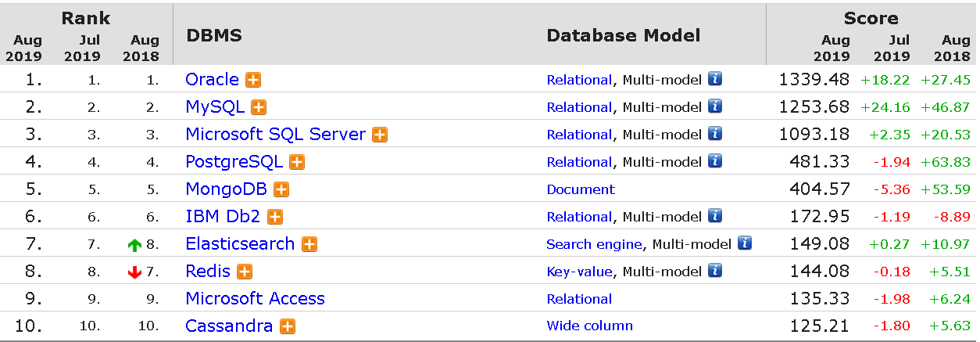Select Redis's score 144.08
980x342 pixels.
click(x=821, y=272)
